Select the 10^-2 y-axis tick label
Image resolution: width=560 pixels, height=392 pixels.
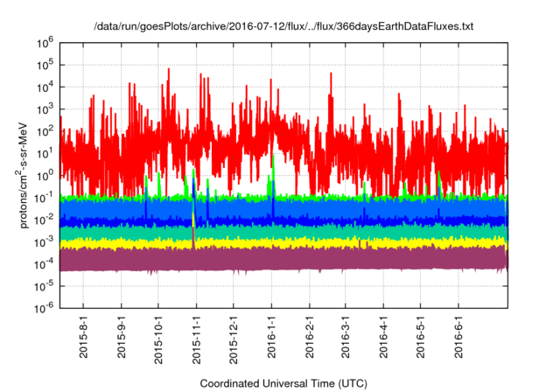(x=44, y=220)
